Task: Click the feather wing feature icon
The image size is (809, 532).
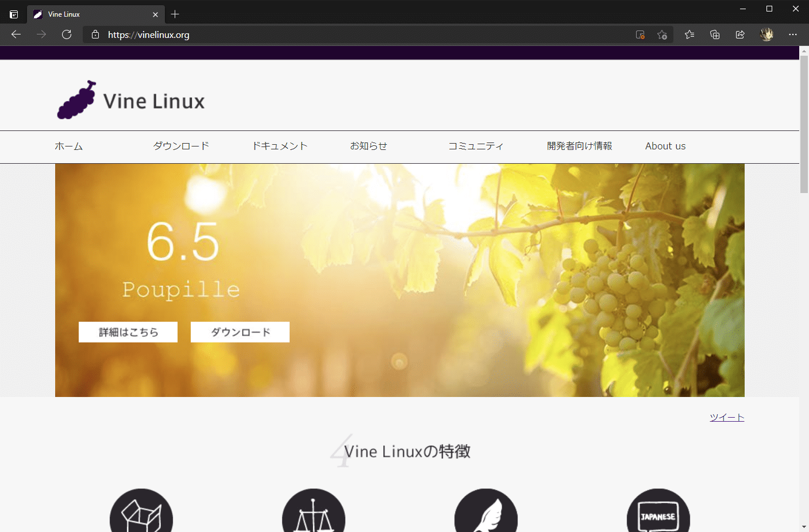Action: click(486, 511)
